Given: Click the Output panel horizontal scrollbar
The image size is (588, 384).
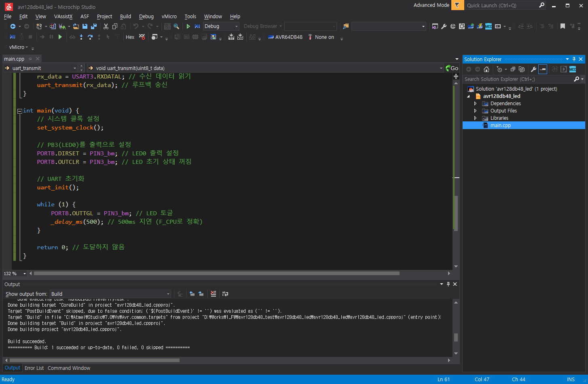Looking at the screenshot, I should [95, 360].
